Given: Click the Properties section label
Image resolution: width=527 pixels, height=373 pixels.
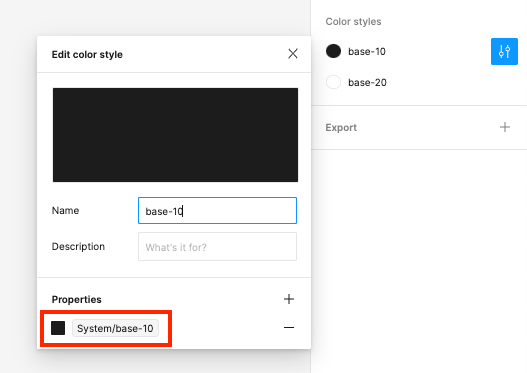Looking at the screenshot, I should (x=77, y=299).
